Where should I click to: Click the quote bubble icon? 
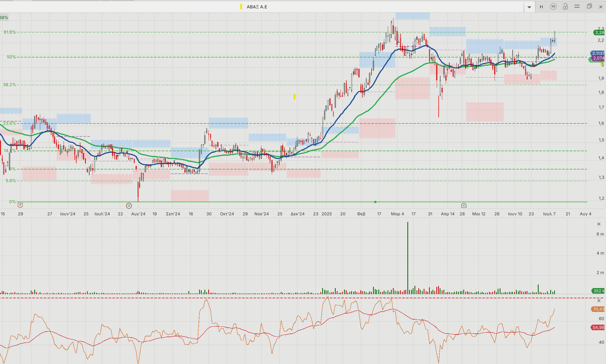(x=553, y=7)
